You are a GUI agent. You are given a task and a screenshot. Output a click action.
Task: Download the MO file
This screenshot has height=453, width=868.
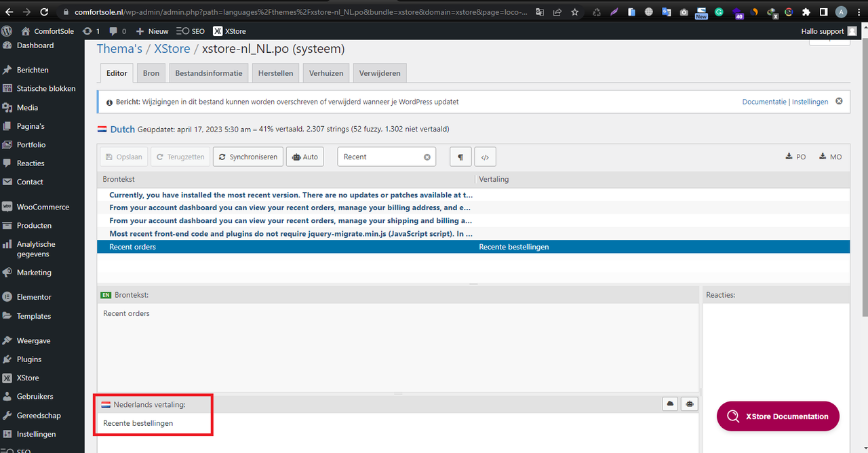tap(831, 157)
